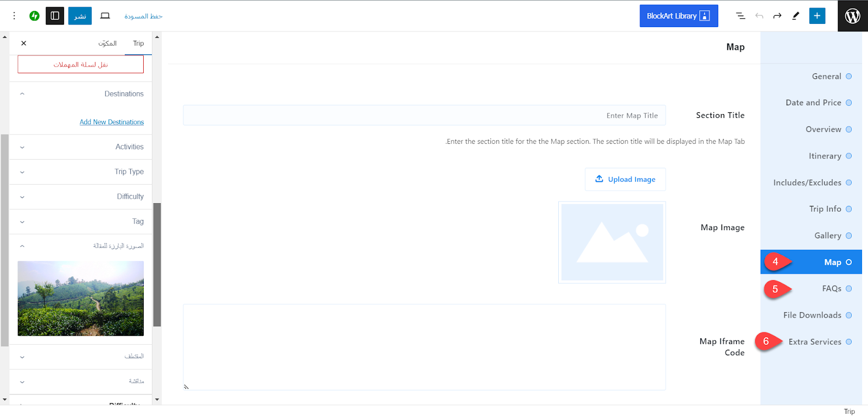Viewport: 868px width, 417px height.
Task: Click the sidebar vertical scrollbar thumb
Action: tap(157, 265)
